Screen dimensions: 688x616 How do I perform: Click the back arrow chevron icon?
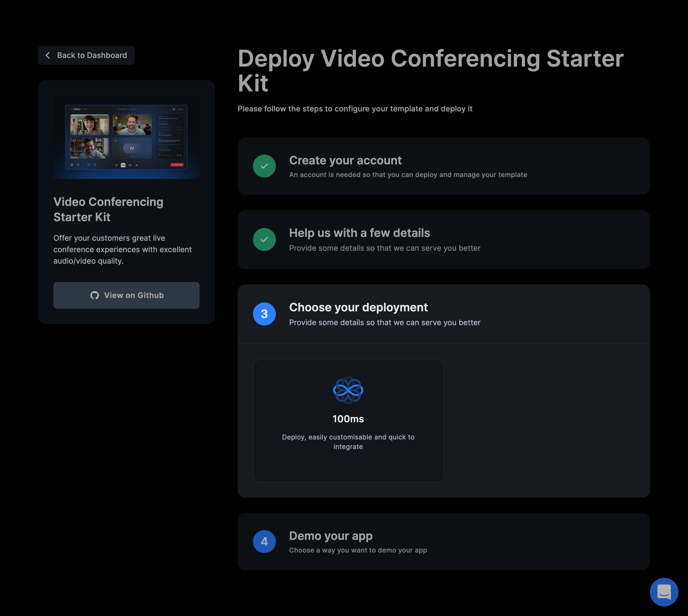(x=48, y=55)
